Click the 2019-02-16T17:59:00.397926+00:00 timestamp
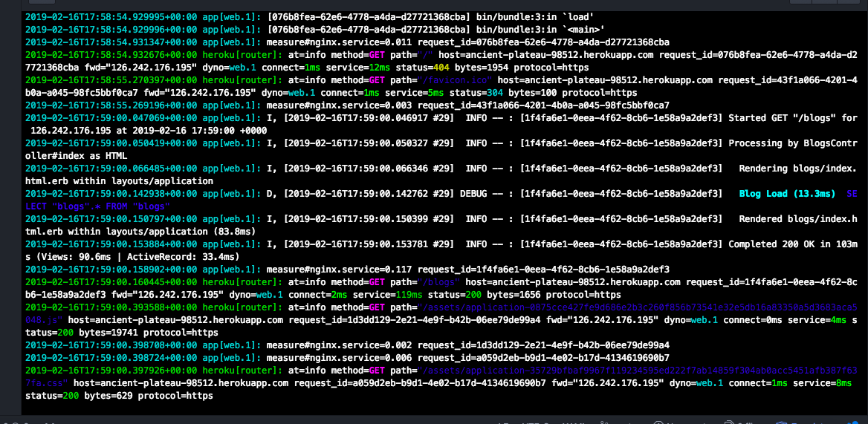The height and width of the screenshot is (424, 868). point(111,371)
